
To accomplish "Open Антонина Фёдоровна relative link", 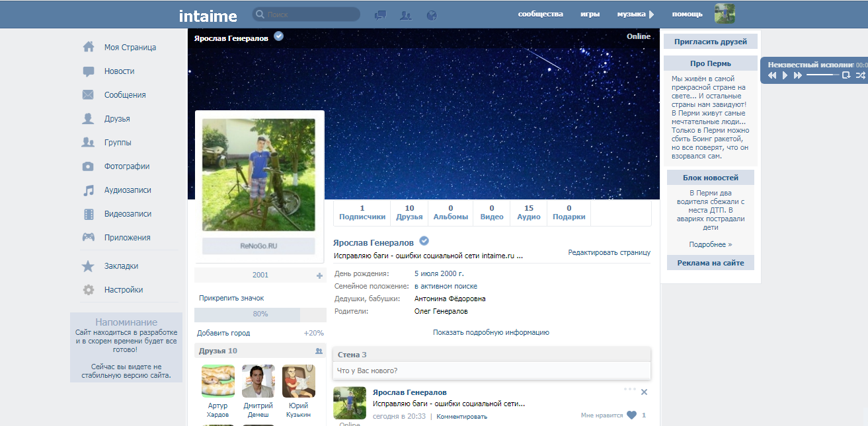I will [450, 299].
